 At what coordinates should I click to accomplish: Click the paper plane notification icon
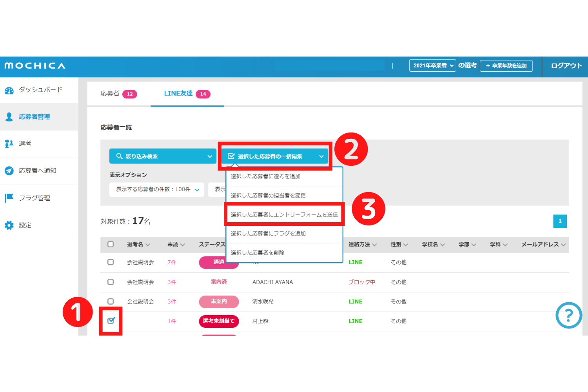coord(9,171)
